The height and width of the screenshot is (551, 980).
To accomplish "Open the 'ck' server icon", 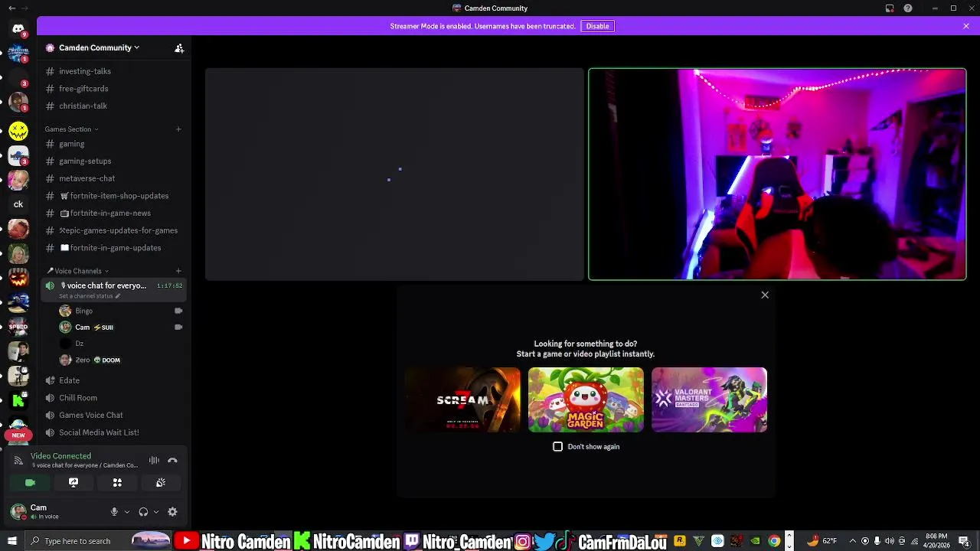I will [18, 204].
